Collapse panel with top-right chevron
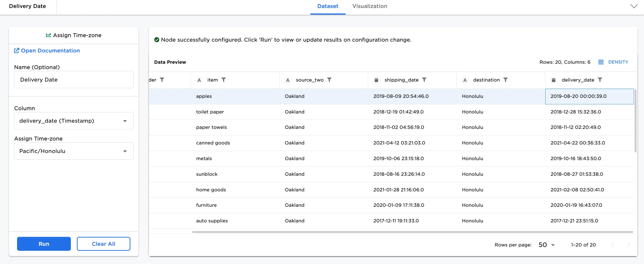Viewport: 644px width, 264px height. pos(634,6)
